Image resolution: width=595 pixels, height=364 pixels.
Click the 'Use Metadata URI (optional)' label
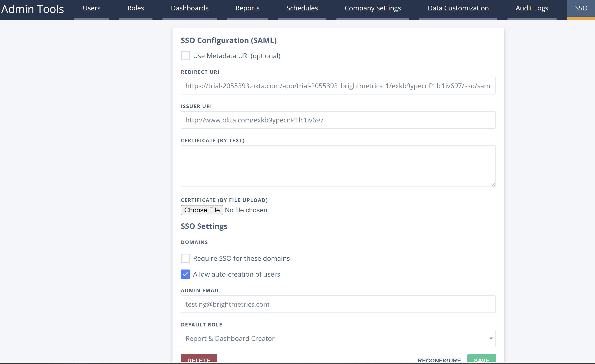pos(237,56)
